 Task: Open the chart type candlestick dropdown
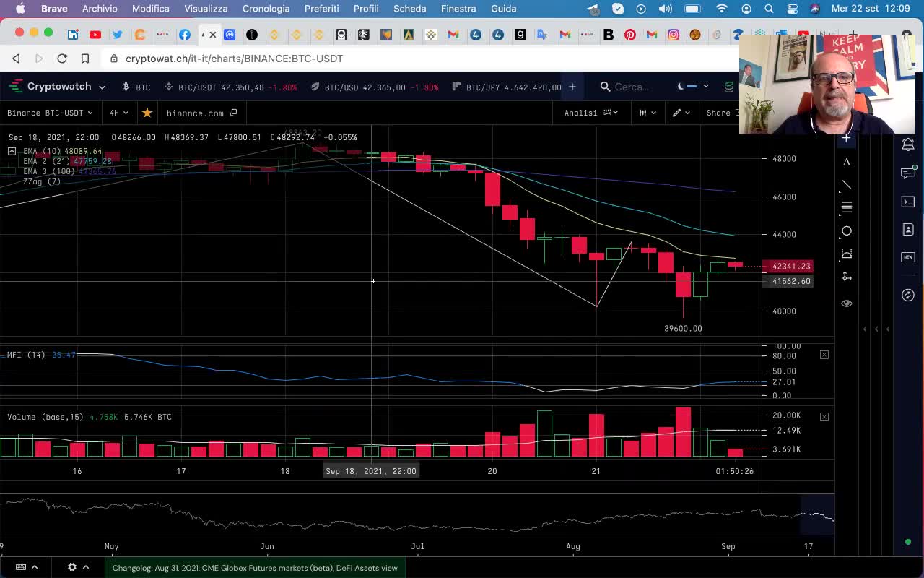[648, 113]
